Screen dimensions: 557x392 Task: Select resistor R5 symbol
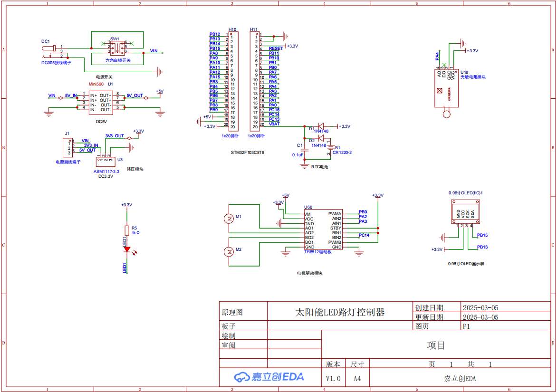pyautogui.click(x=127, y=230)
